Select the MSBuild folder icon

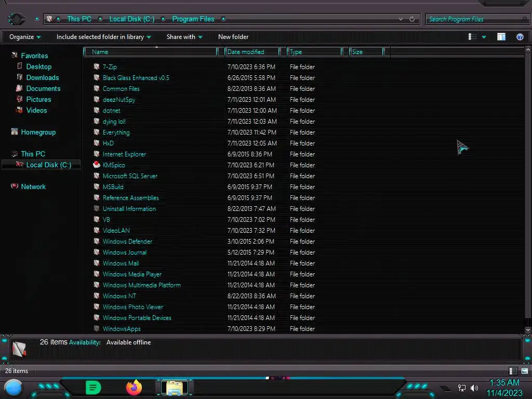[x=97, y=187]
